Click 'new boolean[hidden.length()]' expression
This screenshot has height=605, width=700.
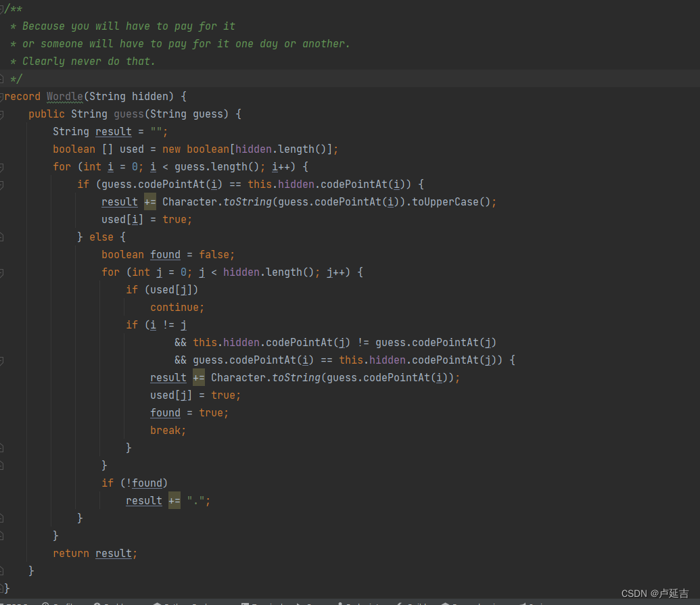pos(247,149)
